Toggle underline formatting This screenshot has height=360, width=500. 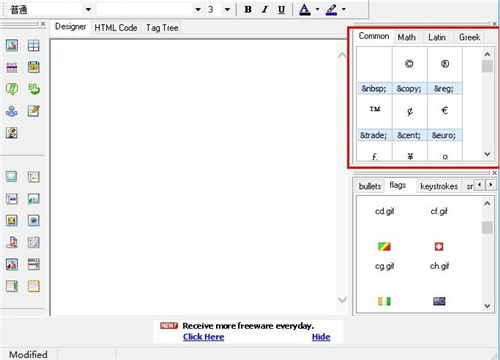click(282, 10)
